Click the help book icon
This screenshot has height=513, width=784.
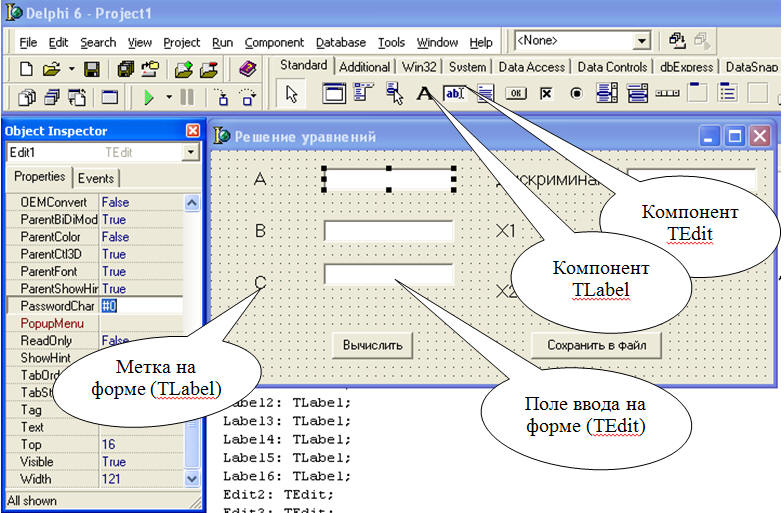(247, 69)
